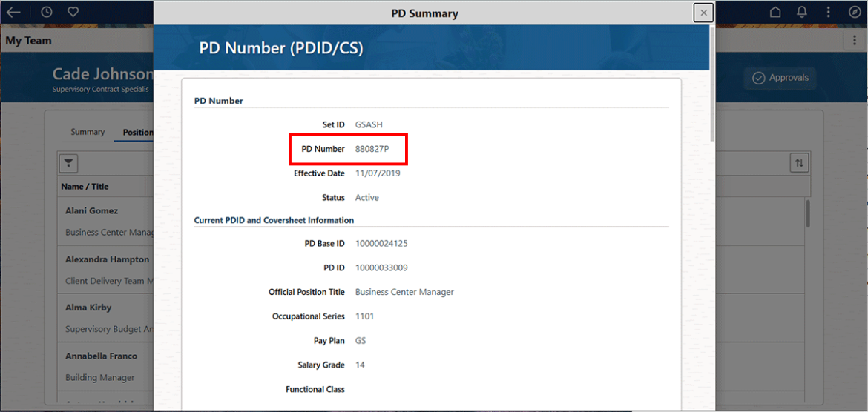Image resolution: width=868 pixels, height=412 pixels.
Task: Click the filter funnel icon
Action: (x=68, y=163)
